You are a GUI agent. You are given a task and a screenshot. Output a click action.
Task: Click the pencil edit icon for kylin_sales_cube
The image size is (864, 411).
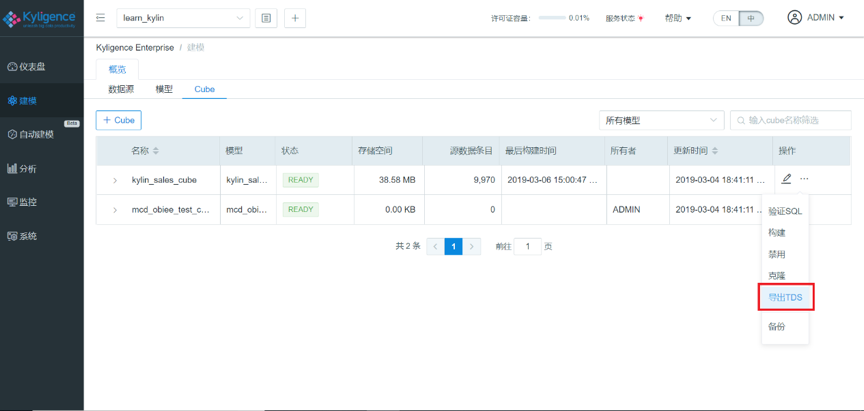786,179
